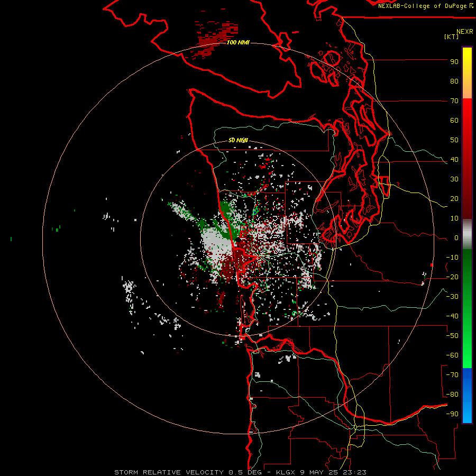Screen dimensions: 476x476
Task: Click the -50 knot label on color scale
Action: (x=452, y=336)
